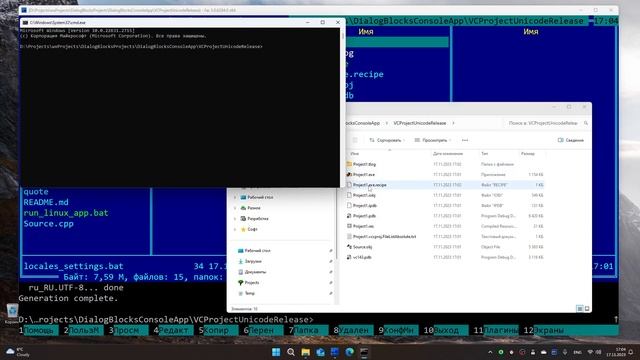
Task: Select README.md in Far left panel
Action: tap(46, 202)
